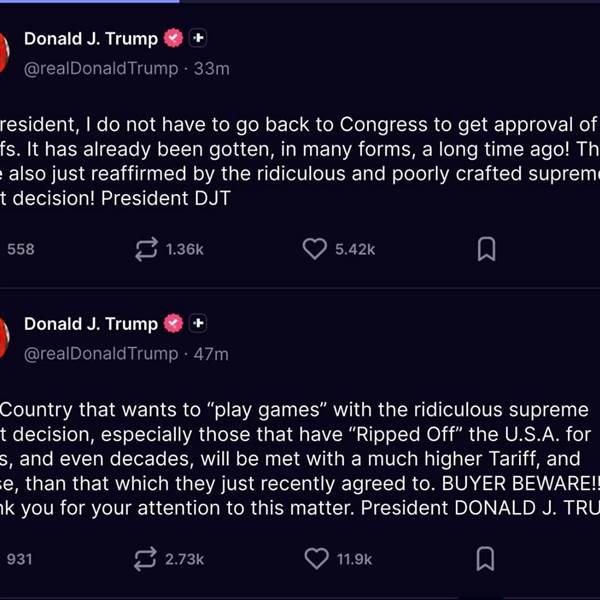Click the verified badge on the 33m post

pos(174,39)
